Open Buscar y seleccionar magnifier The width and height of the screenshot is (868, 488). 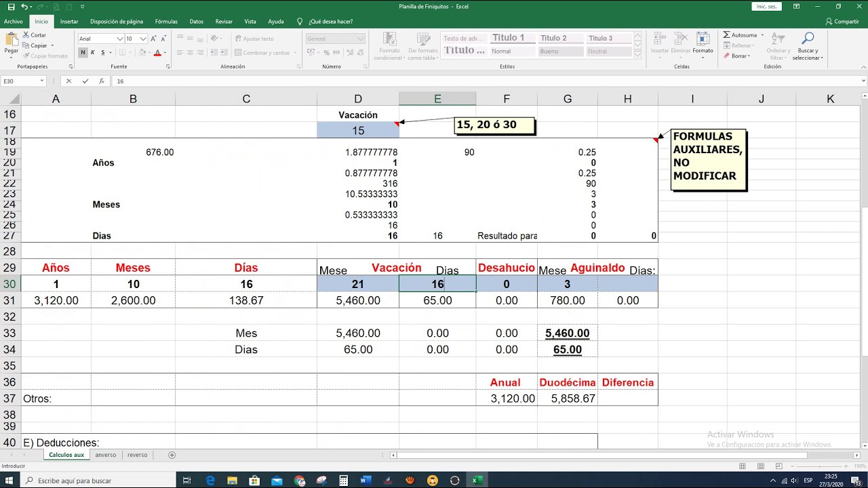[x=807, y=46]
